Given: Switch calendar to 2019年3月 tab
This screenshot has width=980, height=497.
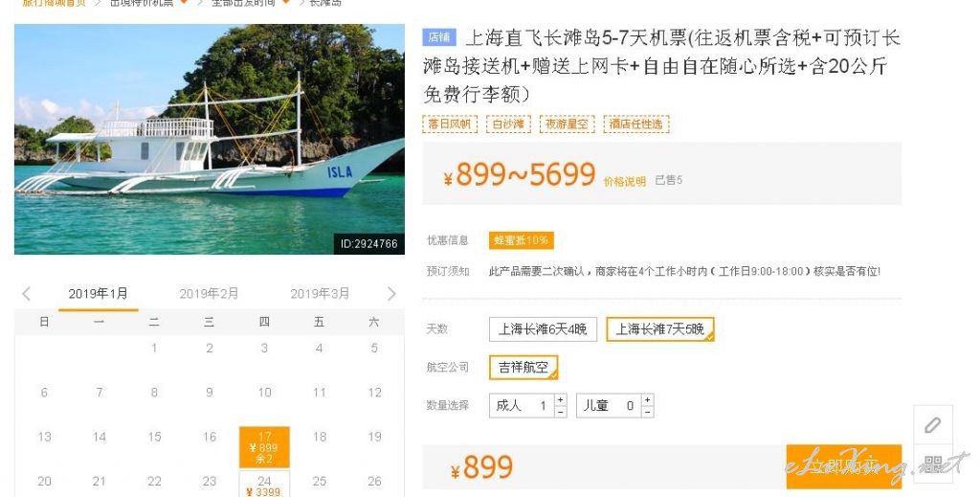Looking at the screenshot, I should (x=320, y=293).
